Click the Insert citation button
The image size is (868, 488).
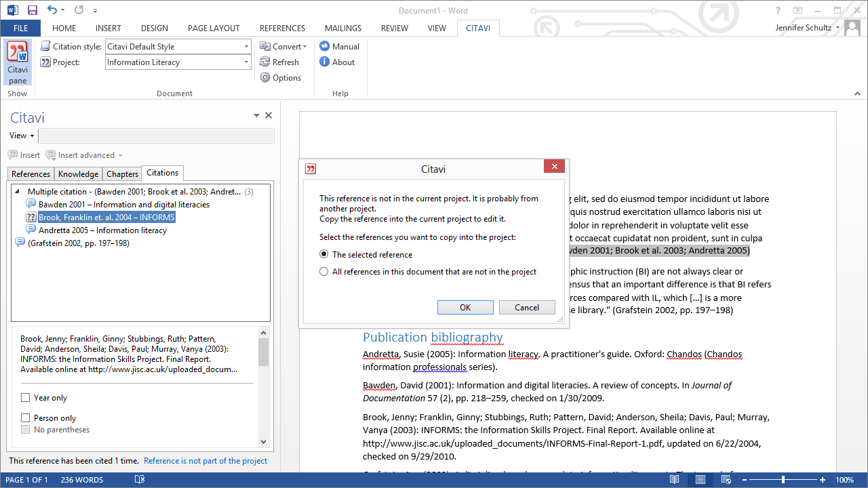pos(24,155)
